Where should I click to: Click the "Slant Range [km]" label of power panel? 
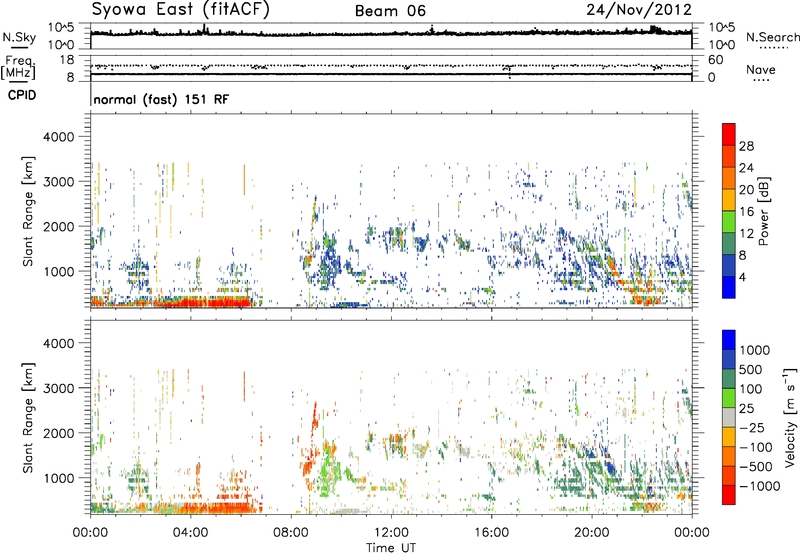(28, 211)
